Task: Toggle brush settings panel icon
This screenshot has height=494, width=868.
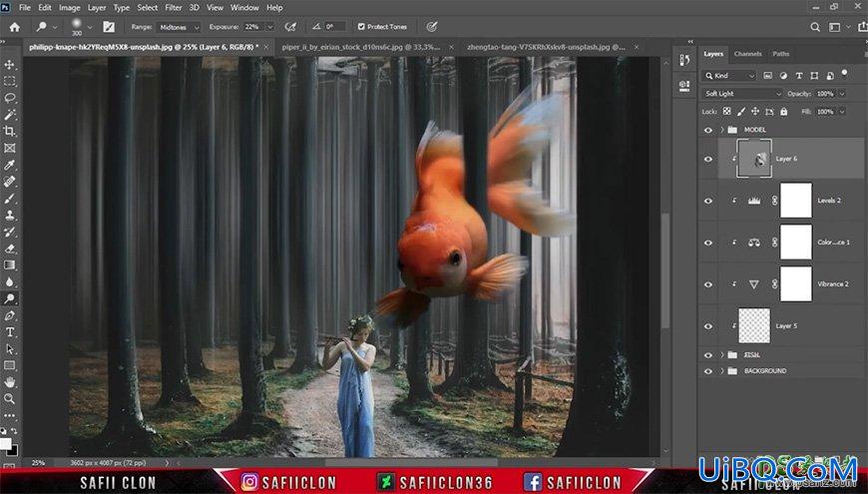Action: tap(109, 27)
